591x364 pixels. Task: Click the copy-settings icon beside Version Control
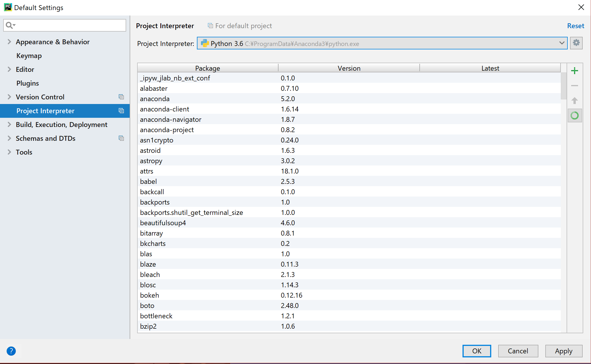tap(121, 97)
